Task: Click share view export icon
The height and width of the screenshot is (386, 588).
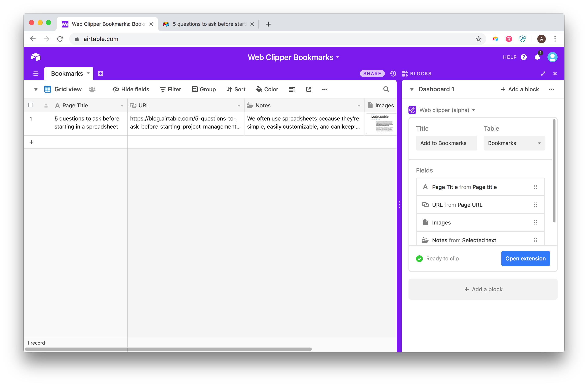Action: click(x=309, y=89)
